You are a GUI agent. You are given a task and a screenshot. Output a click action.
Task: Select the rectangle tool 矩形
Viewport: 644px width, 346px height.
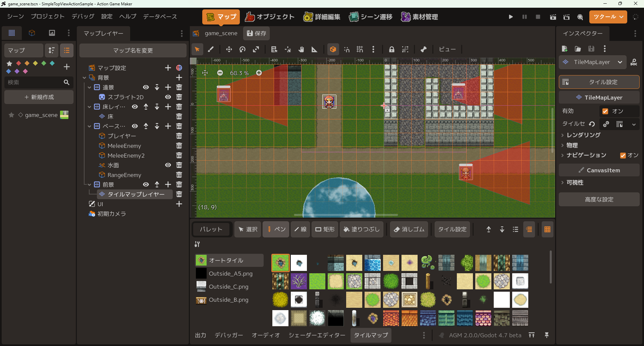325,229
